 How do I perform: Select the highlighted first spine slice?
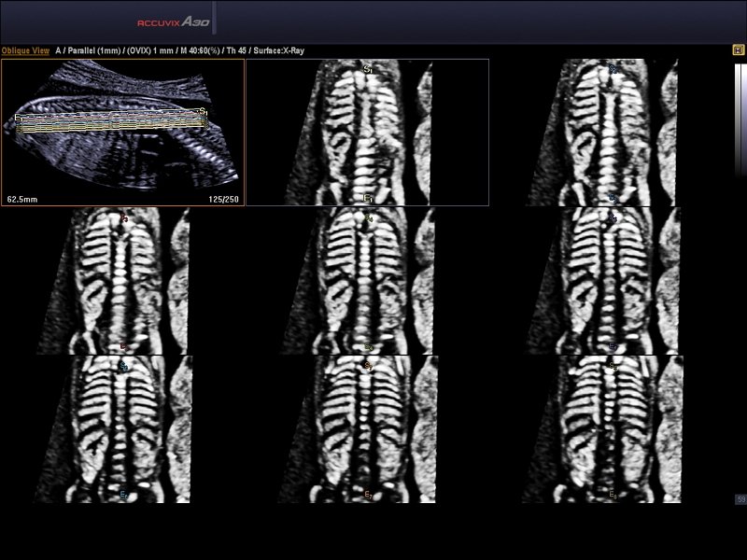point(367,133)
